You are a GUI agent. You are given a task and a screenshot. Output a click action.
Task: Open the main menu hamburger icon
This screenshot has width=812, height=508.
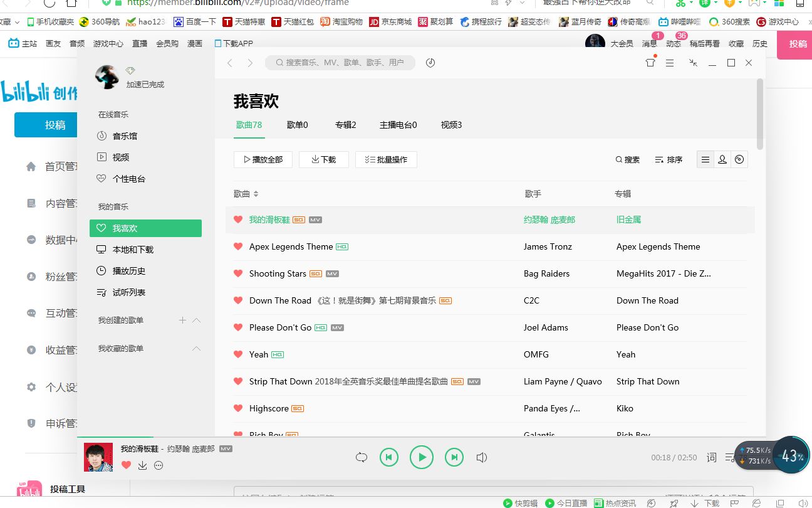coord(670,63)
